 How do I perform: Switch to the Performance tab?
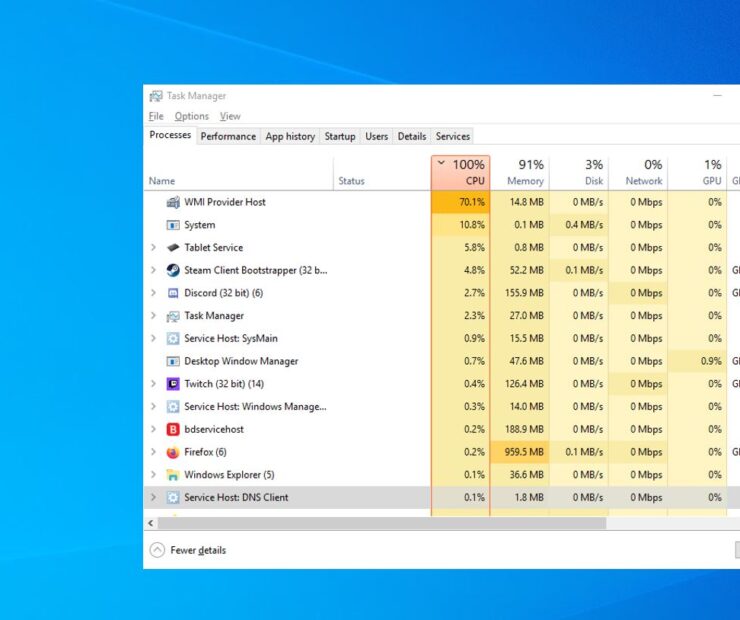[228, 136]
